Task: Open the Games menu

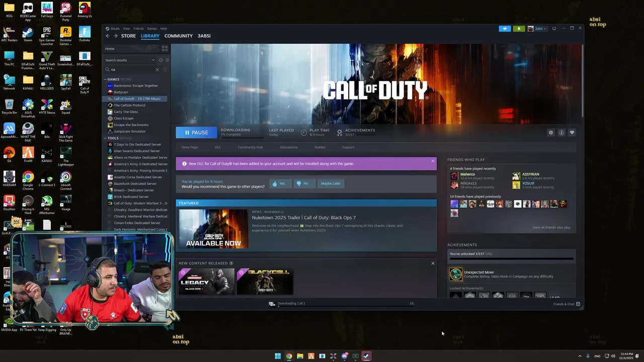Action: tap(152, 29)
